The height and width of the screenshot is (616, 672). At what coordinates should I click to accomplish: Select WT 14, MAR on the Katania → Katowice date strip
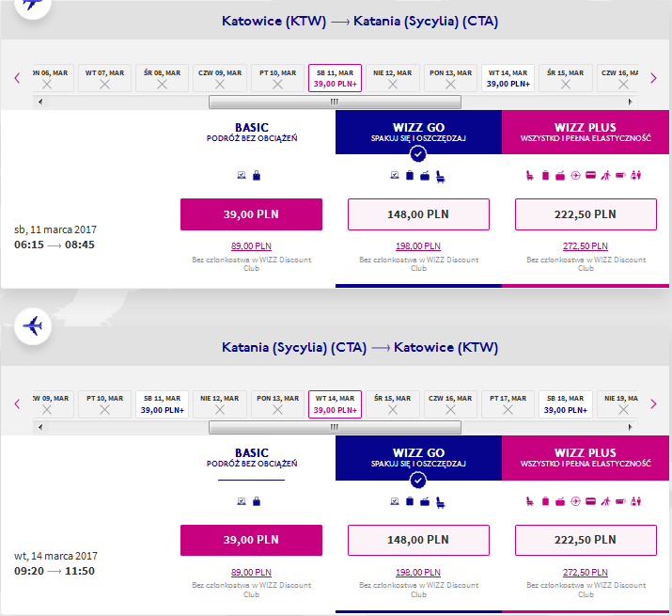[x=336, y=404]
